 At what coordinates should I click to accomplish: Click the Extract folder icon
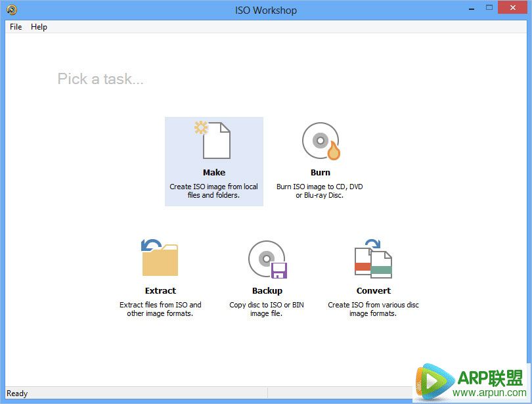click(160, 258)
